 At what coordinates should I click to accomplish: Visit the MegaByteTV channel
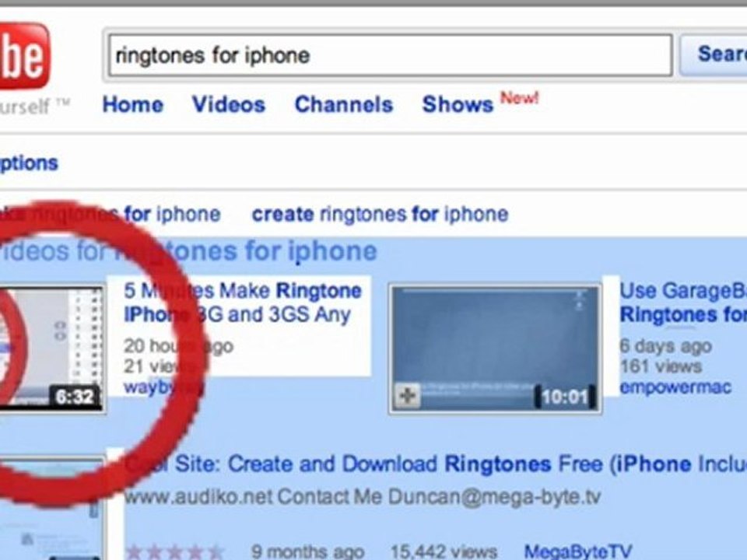tap(578, 552)
